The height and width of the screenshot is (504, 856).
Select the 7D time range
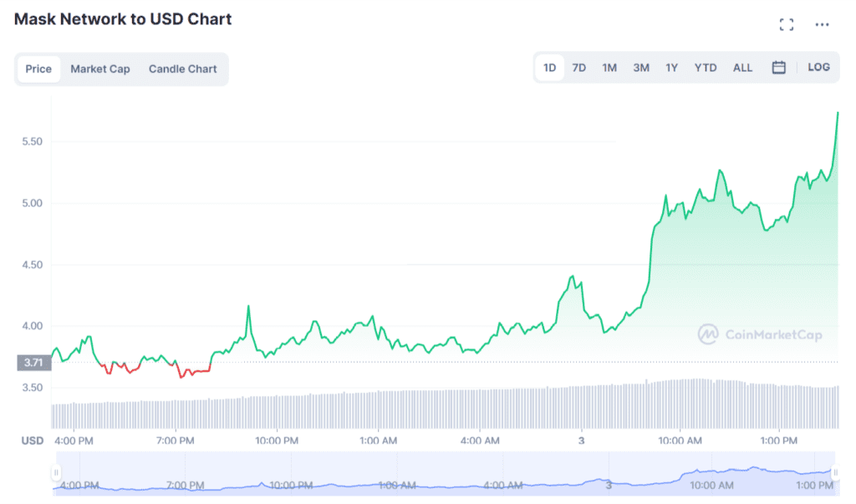point(578,68)
